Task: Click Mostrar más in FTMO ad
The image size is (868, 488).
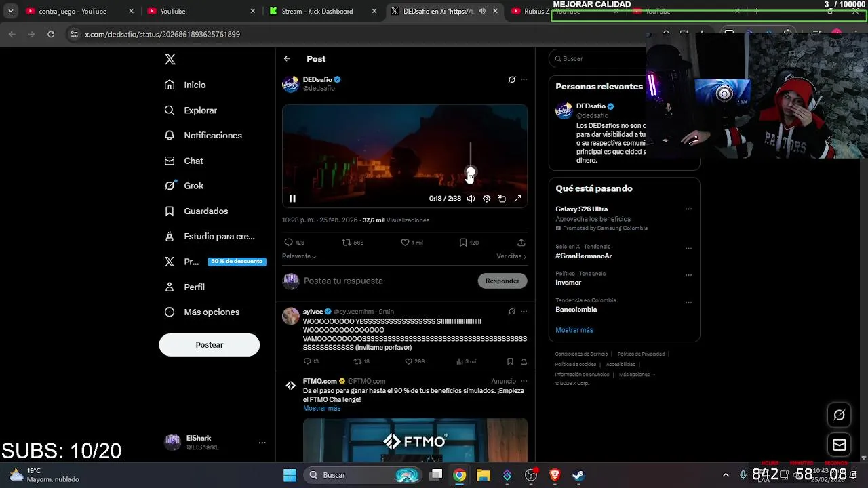Action: tap(321, 409)
